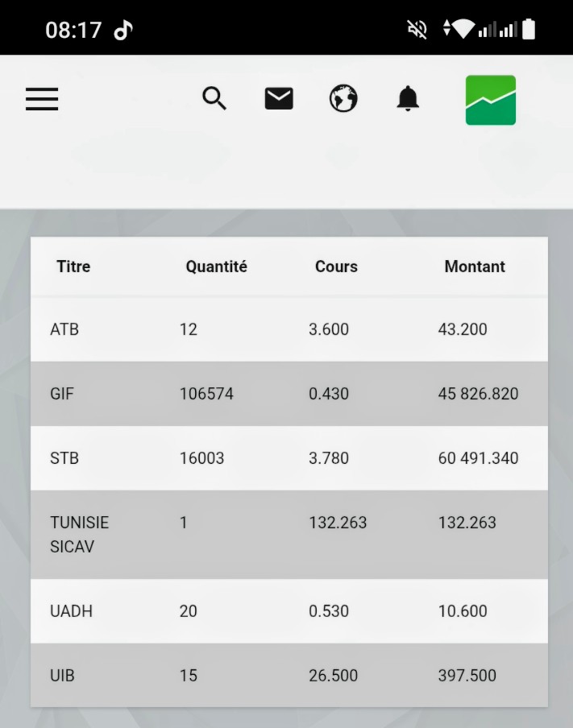Tap the search magnifier icon
The width and height of the screenshot is (573, 728).
[214, 99]
